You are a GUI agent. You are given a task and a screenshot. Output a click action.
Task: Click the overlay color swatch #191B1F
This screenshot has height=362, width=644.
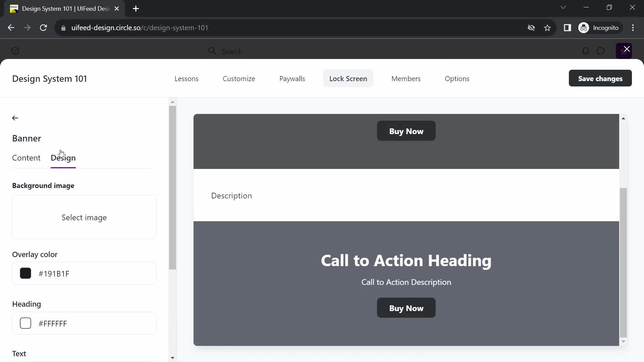coord(25,274)
